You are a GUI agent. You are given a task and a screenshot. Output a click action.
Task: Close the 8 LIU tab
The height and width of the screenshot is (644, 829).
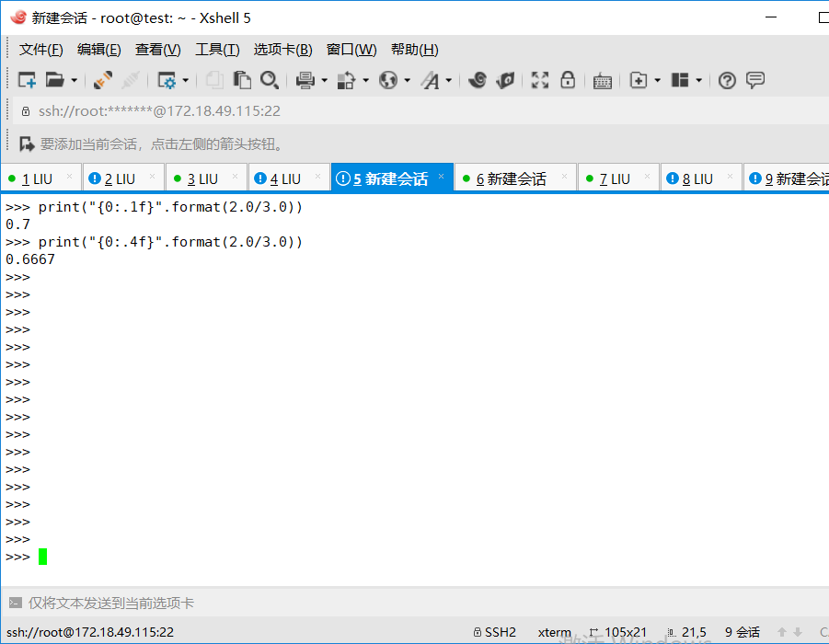coord(731,177)
